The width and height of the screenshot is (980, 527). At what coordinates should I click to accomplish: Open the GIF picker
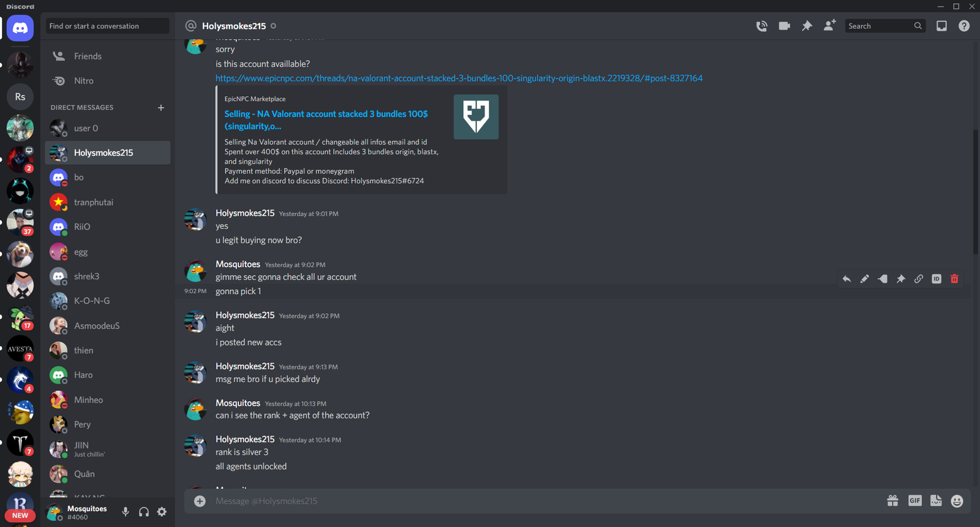tap(914, 501)
